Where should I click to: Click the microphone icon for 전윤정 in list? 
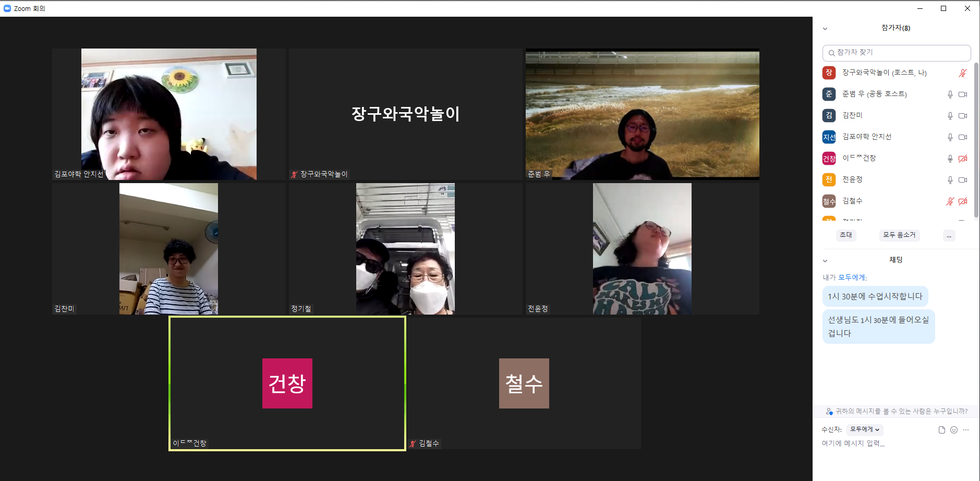[x=950, y=180]
